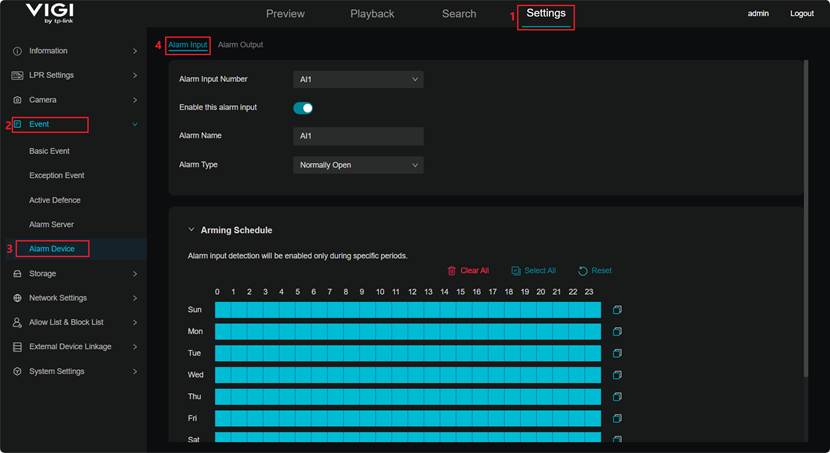The image size is (830, 453).
Task: Click the Clear All button
Action: point(468,271)
